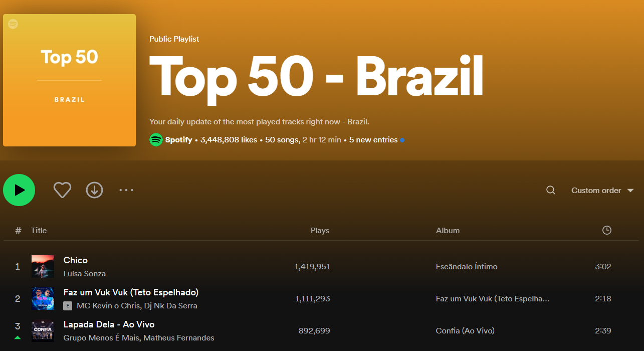Like the playlist with heart icon
The width and height of the screenshot is (644, 351).
pos(62,190)
